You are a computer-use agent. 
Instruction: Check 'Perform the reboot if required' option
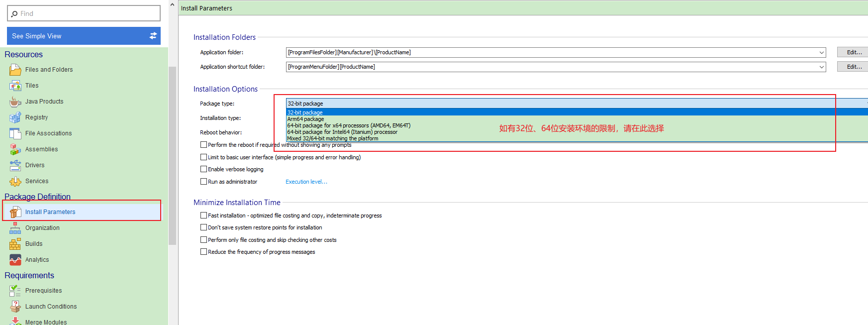pos(203,145)
